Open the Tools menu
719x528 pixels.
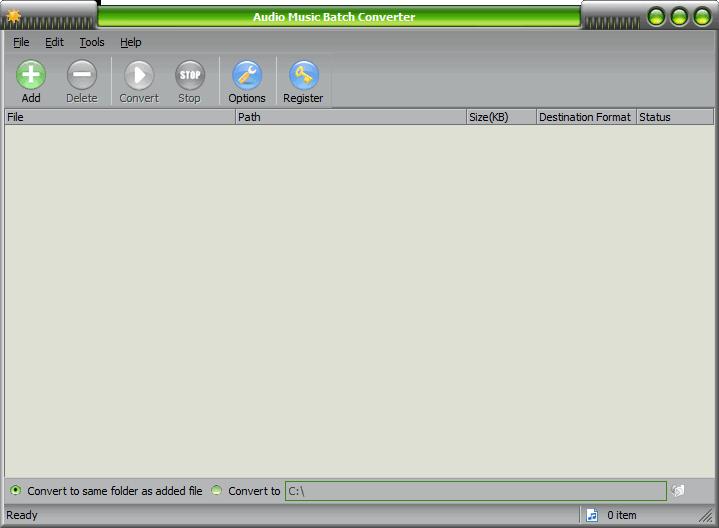click(x=92, y=42)
